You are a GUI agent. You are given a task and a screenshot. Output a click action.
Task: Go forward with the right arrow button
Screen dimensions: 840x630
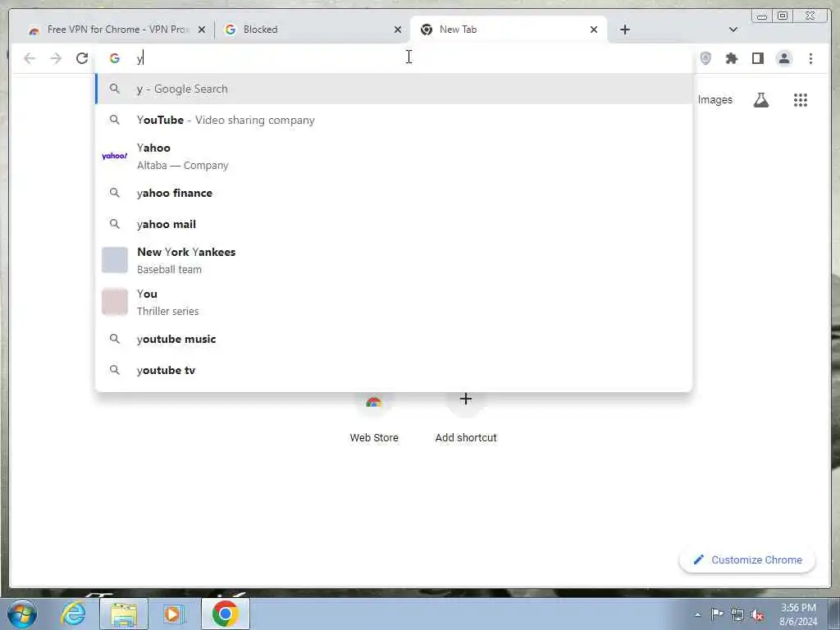tap(56, 58)
